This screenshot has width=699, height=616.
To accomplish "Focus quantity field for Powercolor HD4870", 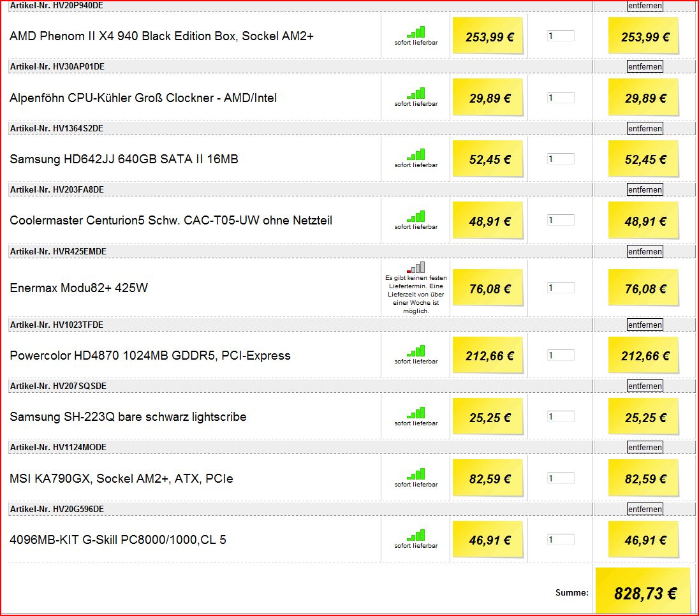I will click(561, 355).
